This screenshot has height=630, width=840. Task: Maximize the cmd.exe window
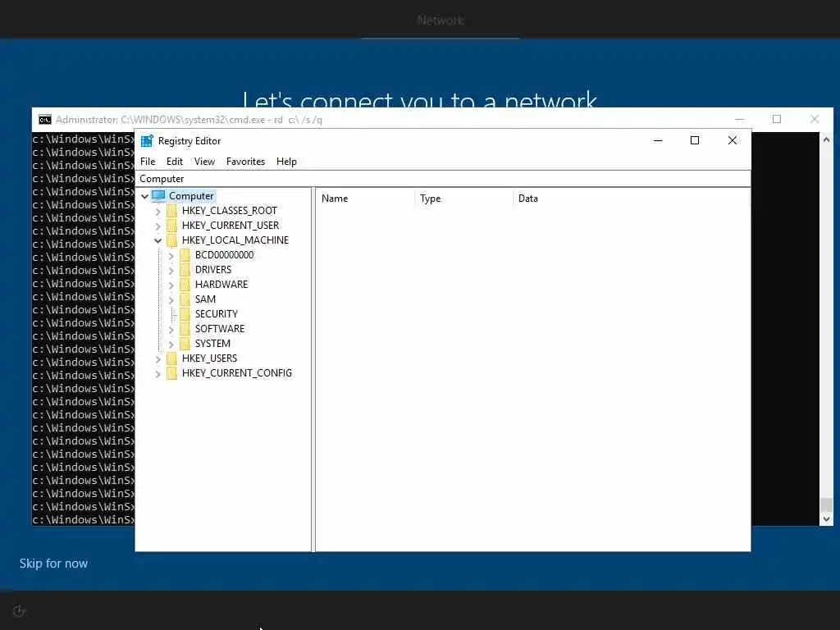pyautogui.click(x=777, y=119)
